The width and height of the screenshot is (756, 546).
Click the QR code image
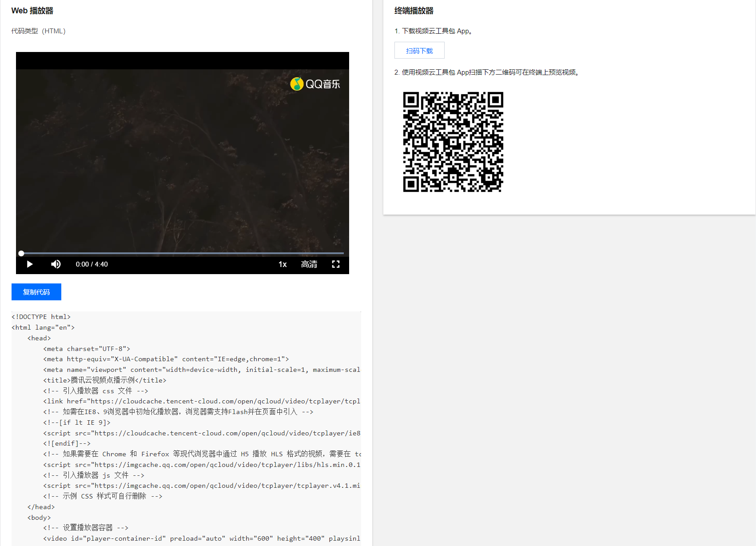453,142
